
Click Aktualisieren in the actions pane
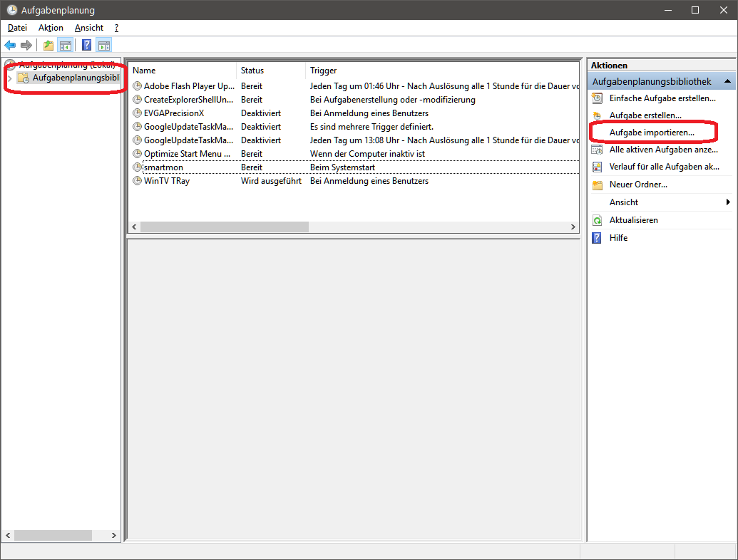point(633,220)
